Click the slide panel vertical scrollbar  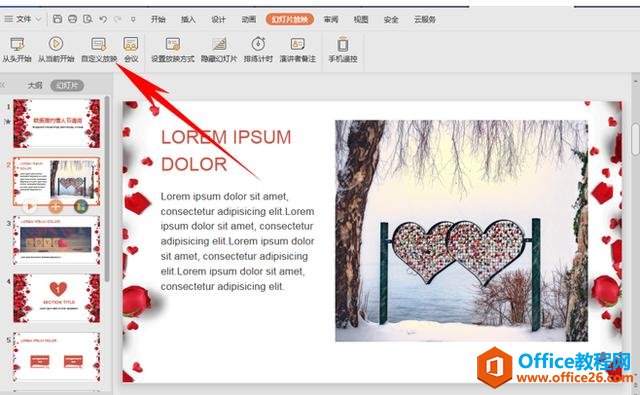107,189
